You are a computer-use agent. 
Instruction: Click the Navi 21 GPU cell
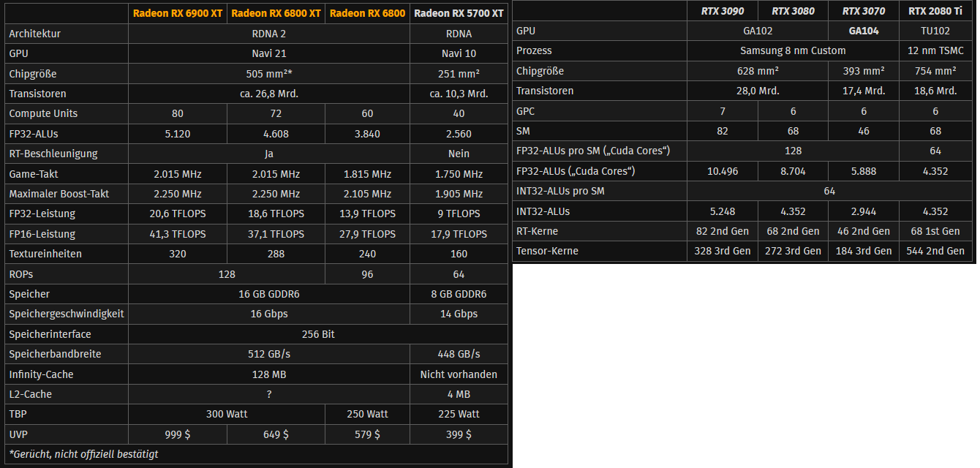click(x=269, y=53)
